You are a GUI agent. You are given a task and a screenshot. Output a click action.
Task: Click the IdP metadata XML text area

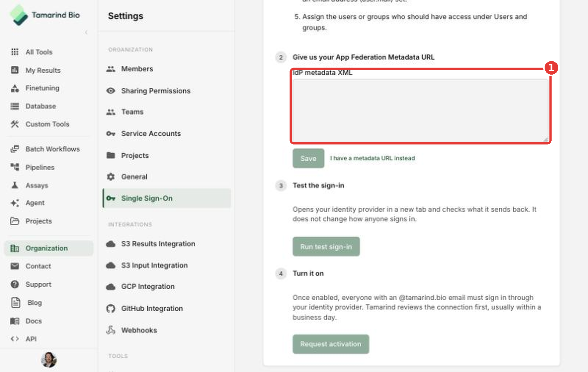(421, 110)
